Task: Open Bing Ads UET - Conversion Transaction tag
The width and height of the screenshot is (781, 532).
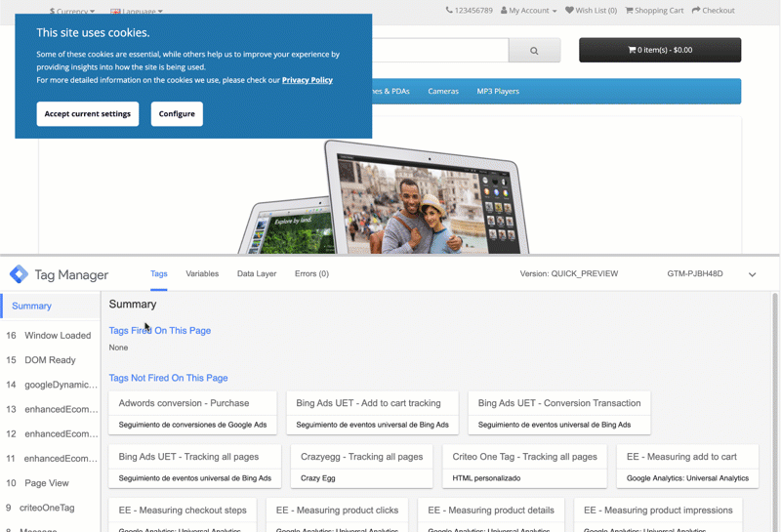Action: (559, 414)
